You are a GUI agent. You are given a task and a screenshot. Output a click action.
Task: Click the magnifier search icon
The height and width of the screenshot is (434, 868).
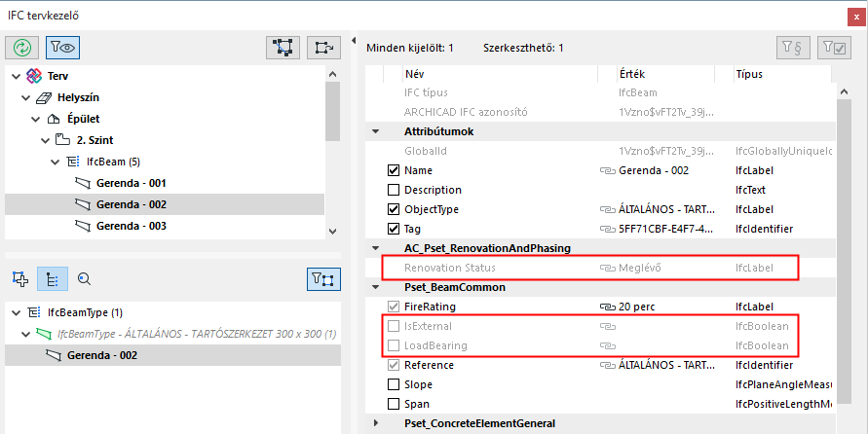[84, 279]
